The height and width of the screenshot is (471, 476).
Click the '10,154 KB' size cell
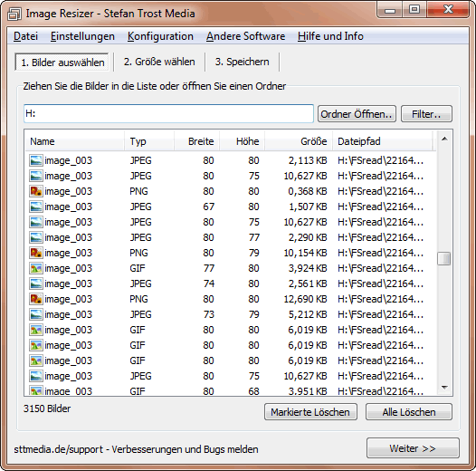pos(305,253)
